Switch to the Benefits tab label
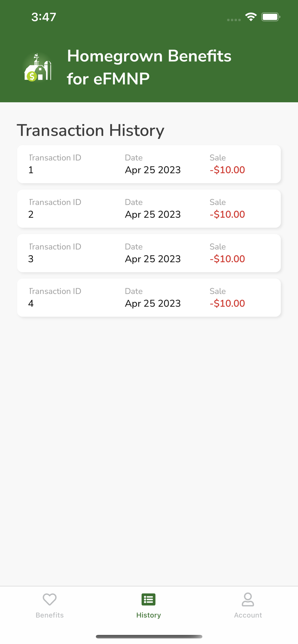 point(50,615)
